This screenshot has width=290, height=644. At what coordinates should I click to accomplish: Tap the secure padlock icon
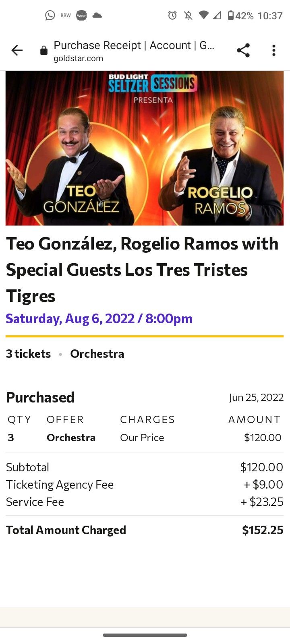(44, 51)
